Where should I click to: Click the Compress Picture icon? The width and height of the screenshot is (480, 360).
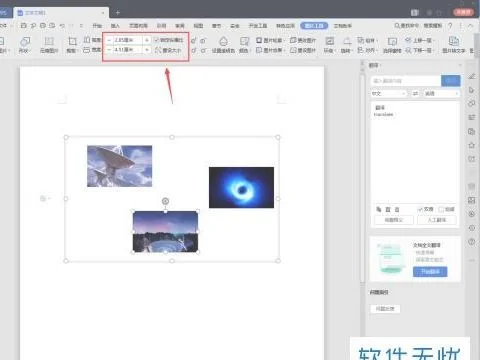pyautogui.click(x=49, y=41)
